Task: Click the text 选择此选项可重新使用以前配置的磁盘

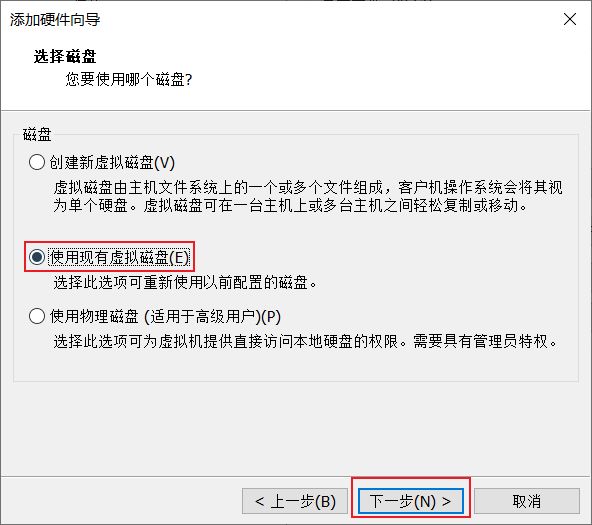Action: click(185, 282)
